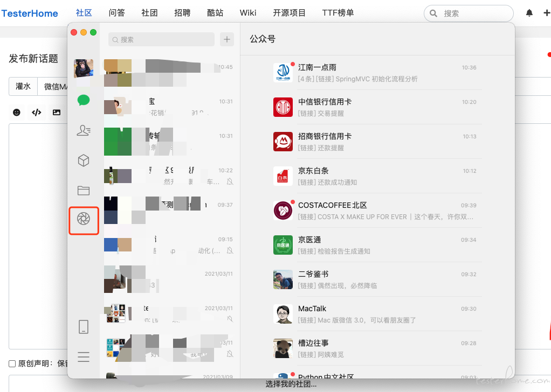Select the COSTACOFFEE北区 message title
This screenshot has height=392, width=551.
tap(333, 205)
